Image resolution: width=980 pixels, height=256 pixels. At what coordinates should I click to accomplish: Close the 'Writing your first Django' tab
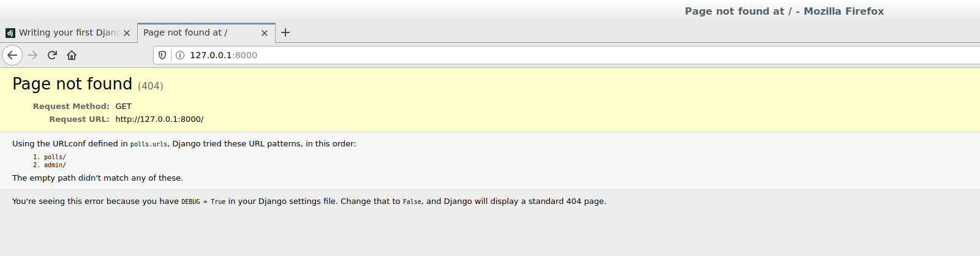tap(127, 33)
